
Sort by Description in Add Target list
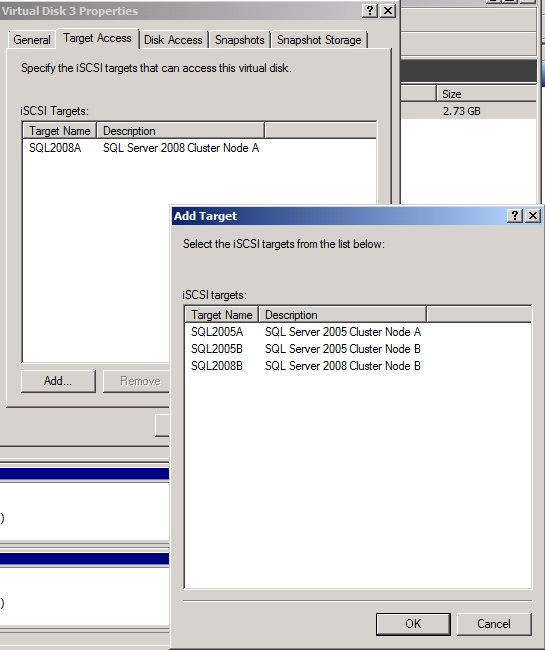click(x=343, y=315)
